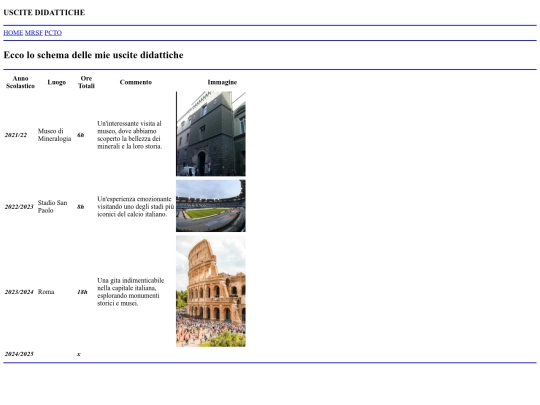Click the 'Stadio San Paolo' place cell
The image size is (540, 405).
[52, 207]
